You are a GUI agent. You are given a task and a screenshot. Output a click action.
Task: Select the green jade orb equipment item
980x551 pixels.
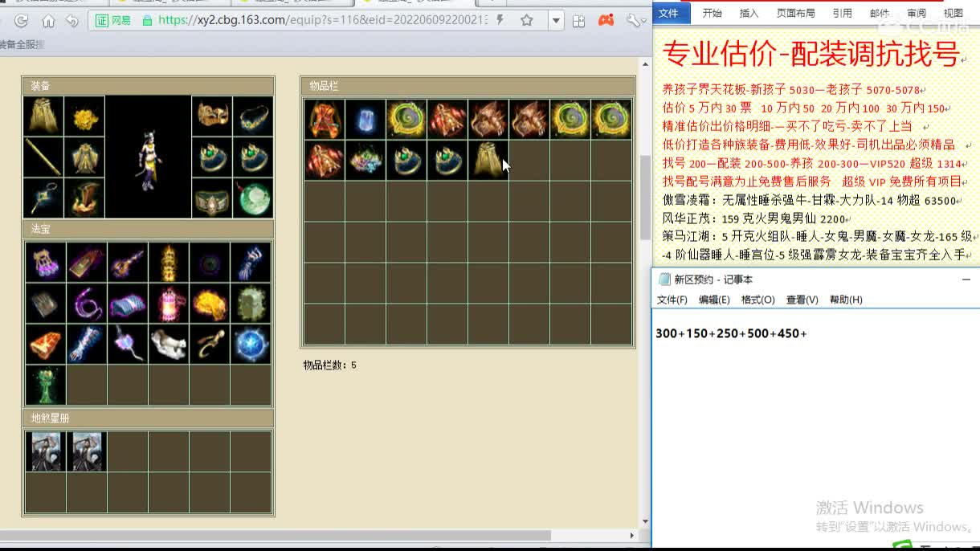click(x=253, y=198)
